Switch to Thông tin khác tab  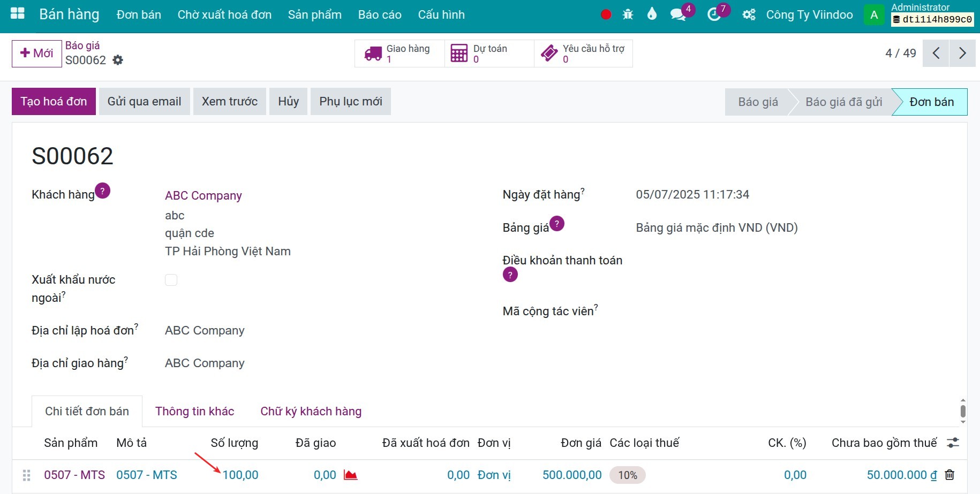click(x=194, y=411)
